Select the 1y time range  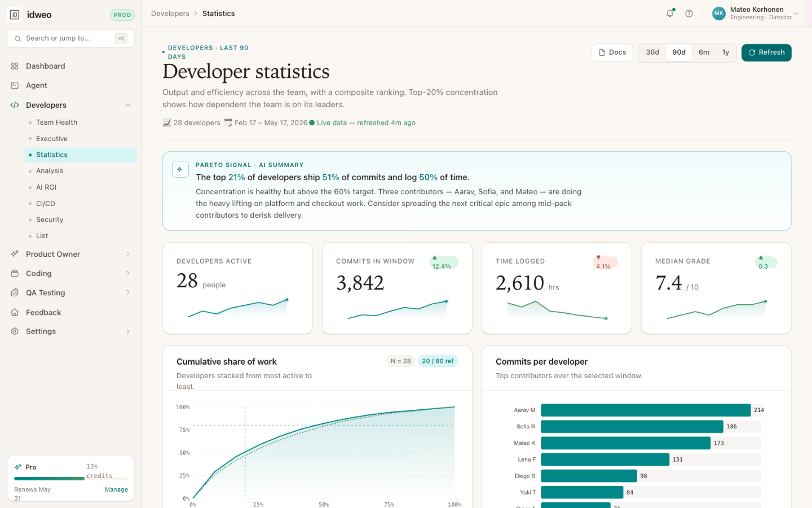726,52
